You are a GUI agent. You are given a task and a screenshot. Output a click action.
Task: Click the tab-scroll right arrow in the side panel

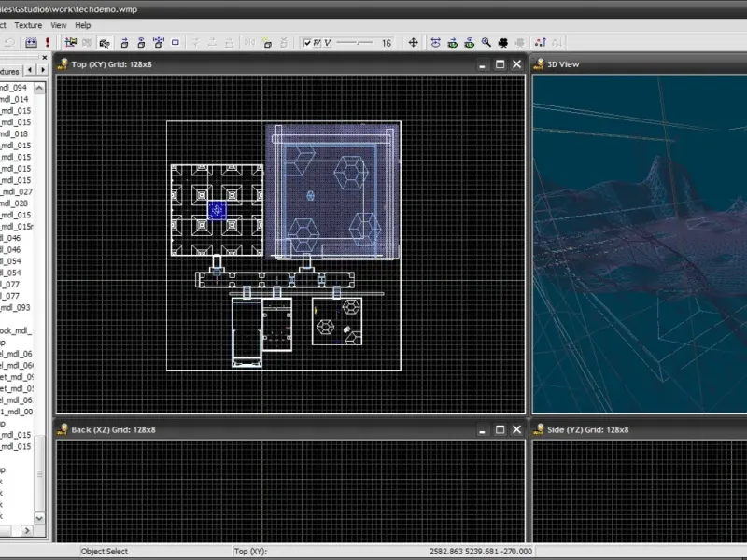pyautogui.click(x=43, y=70)
